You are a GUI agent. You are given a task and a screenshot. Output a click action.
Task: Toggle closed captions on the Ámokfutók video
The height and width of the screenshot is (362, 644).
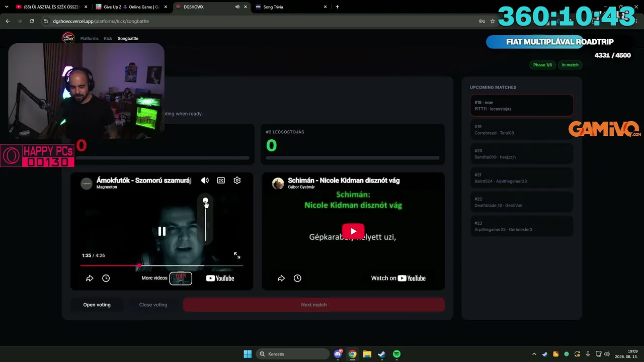coord(221,180)
